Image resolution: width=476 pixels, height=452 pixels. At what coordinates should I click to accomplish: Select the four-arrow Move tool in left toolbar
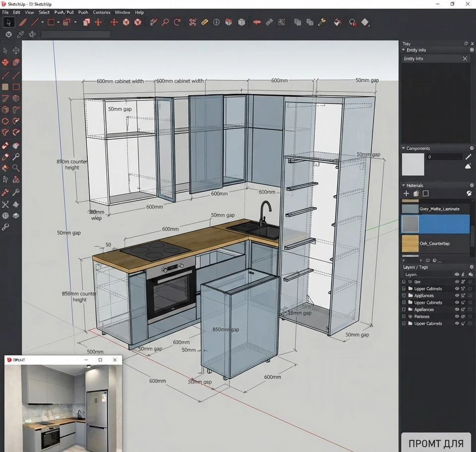16,51
